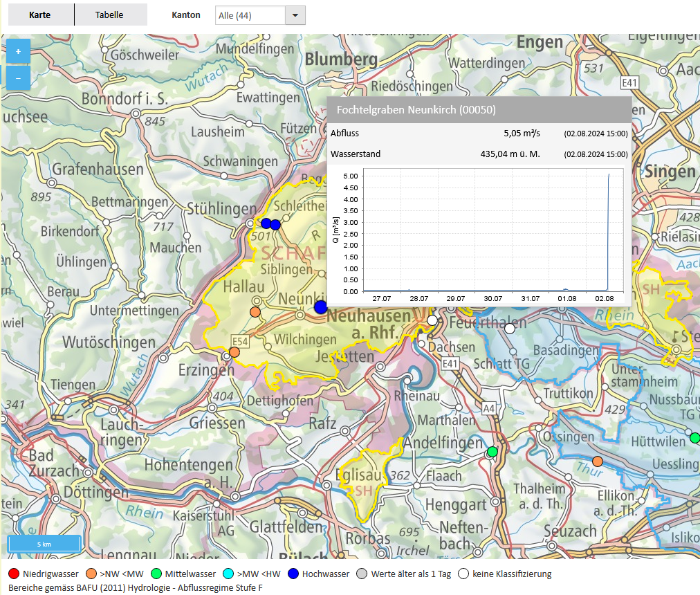Viewport: 700px width, 595px height.
Task: Click the left blue marker near Stühlingen
Action: 266,223
